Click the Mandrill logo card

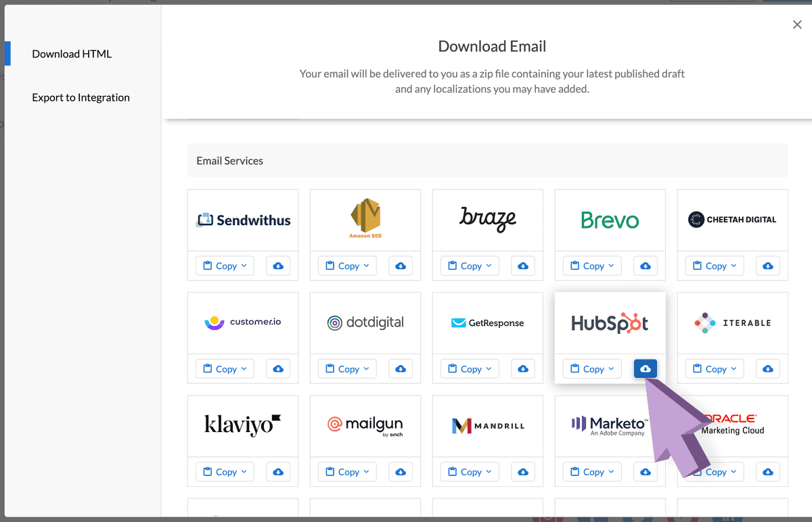tap(488, 425)
